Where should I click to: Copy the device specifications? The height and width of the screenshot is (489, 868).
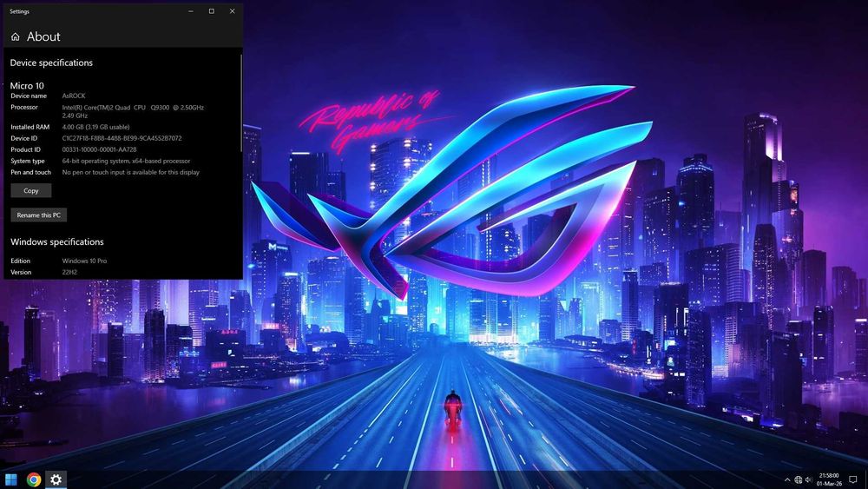pos(31,190)
